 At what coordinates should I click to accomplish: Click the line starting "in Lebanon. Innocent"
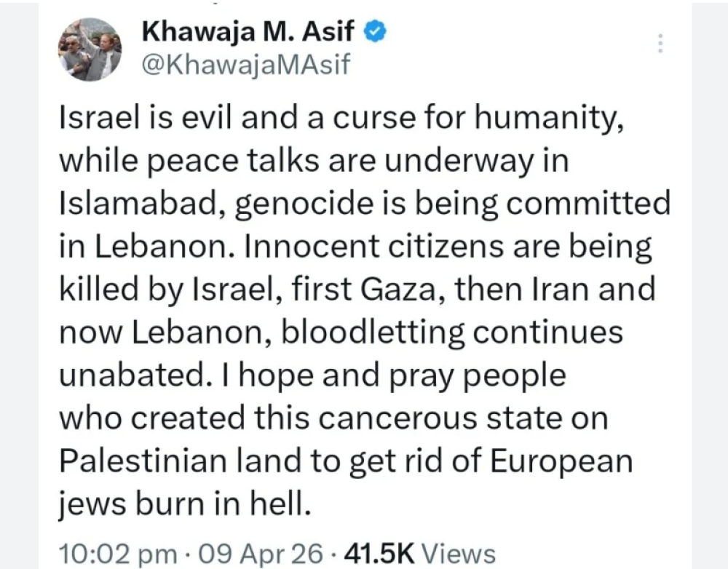[x=355, y=248]
